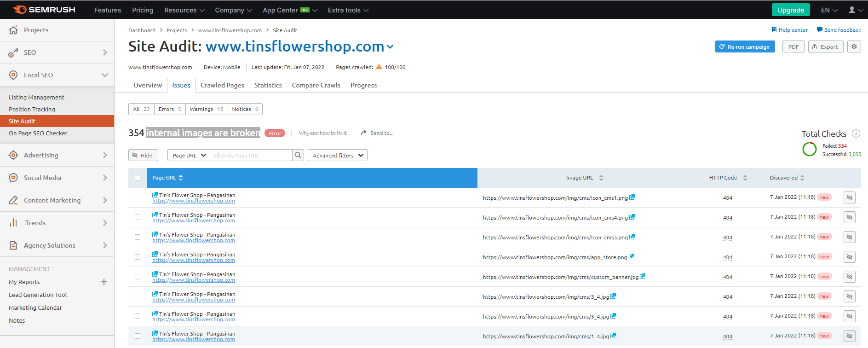Click the .Trends bar chart icon

tap(13, 223)
